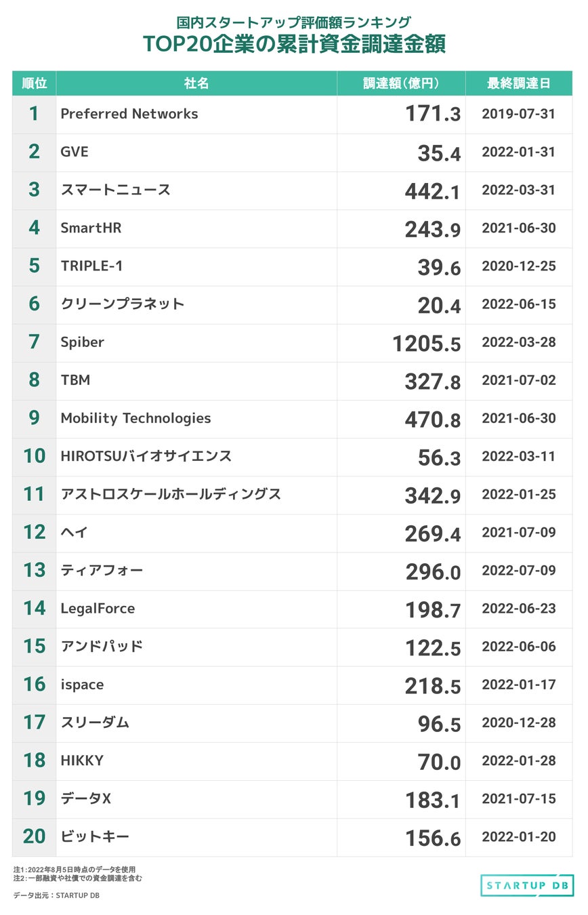Select the Preferred Networks company name

[x=129, y=114]
